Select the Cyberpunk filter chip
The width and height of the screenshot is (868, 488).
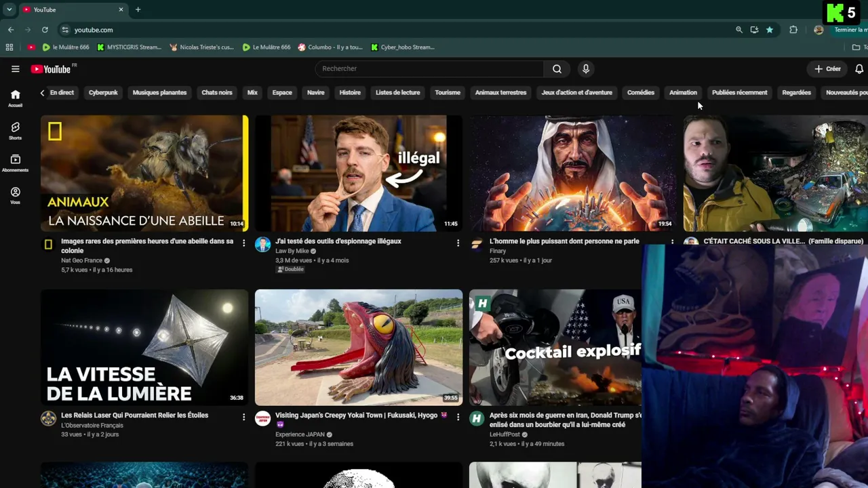[x=103, y=93]
